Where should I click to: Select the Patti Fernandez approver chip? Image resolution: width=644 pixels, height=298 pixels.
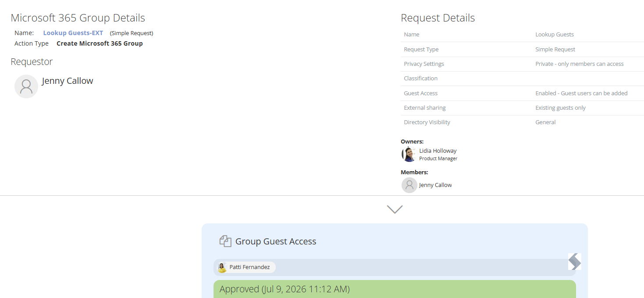246,267
